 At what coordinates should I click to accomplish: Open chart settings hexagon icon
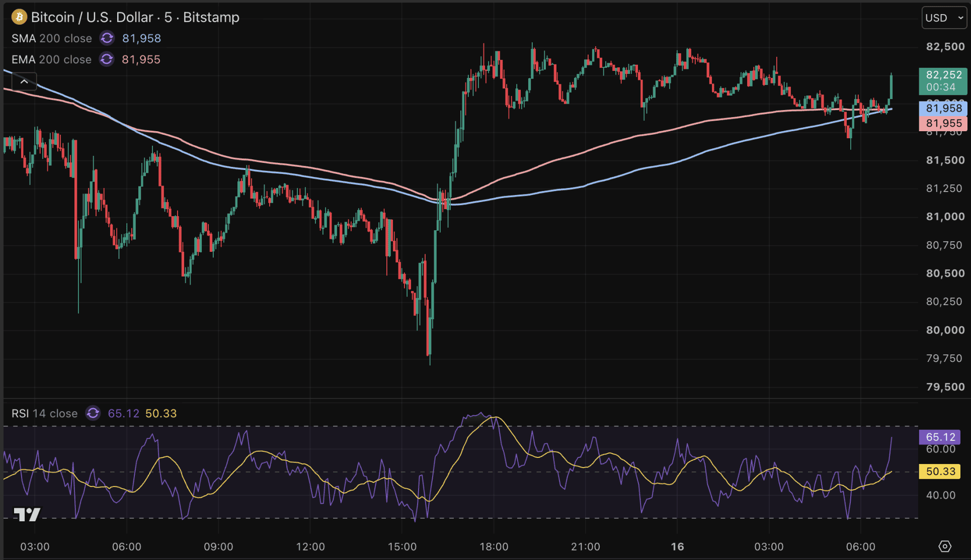click(945, 546)
